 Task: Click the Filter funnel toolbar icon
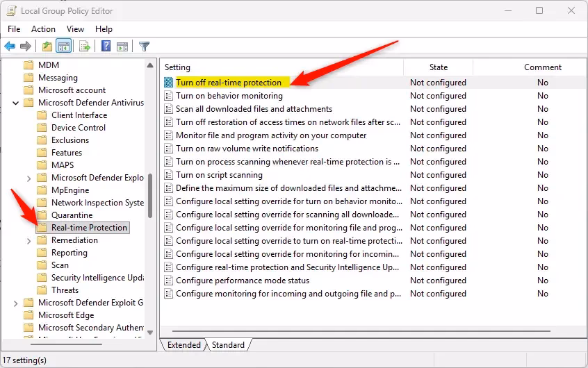pyautogui.click(x=144, y=47)
